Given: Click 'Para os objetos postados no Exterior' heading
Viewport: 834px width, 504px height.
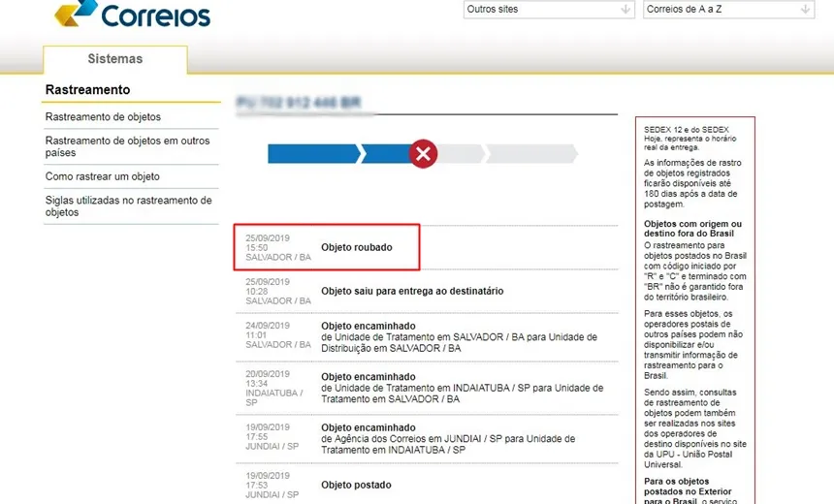Looking at the screenshot, I should pos(688,491).
